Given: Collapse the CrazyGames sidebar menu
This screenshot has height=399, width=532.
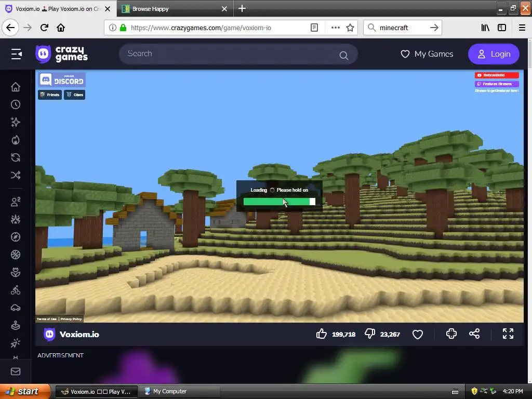Looking at the screenshot, I should (16, 54).
